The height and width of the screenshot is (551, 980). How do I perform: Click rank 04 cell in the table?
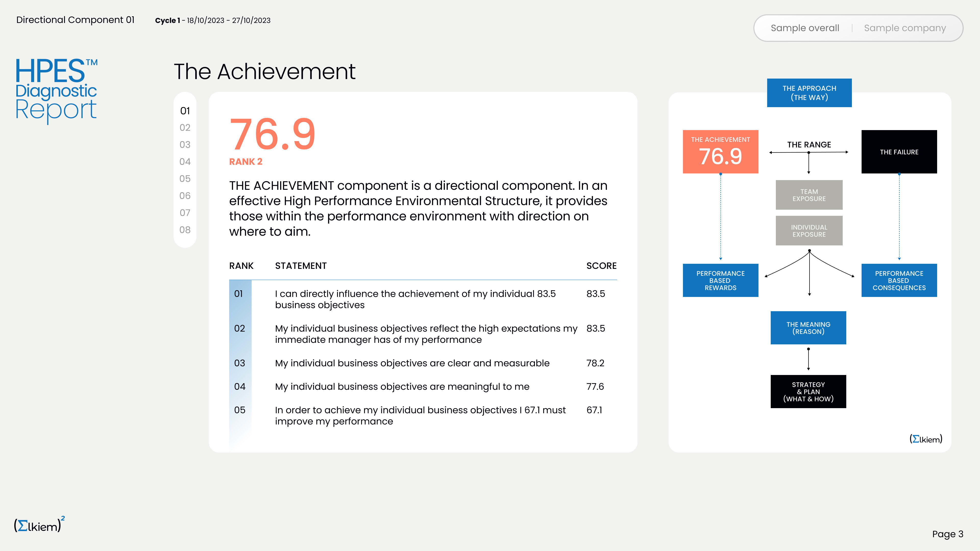(239, 386)
